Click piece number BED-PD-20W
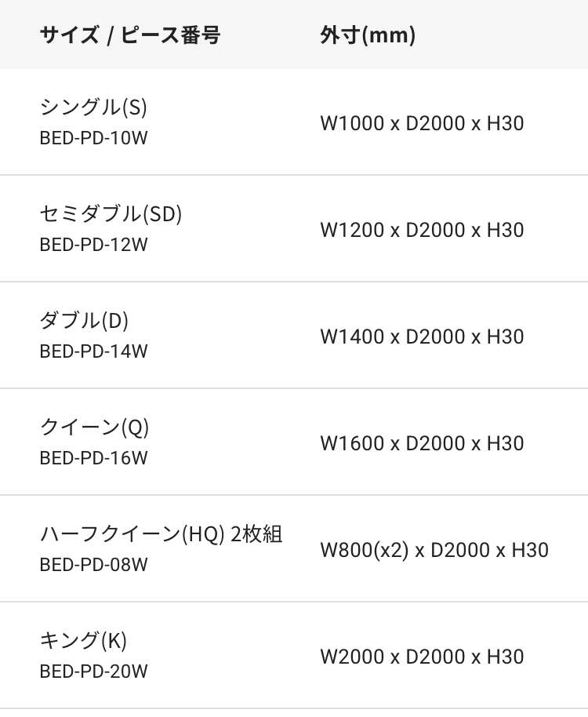The image size is (588, 717). tap(93, 672)
